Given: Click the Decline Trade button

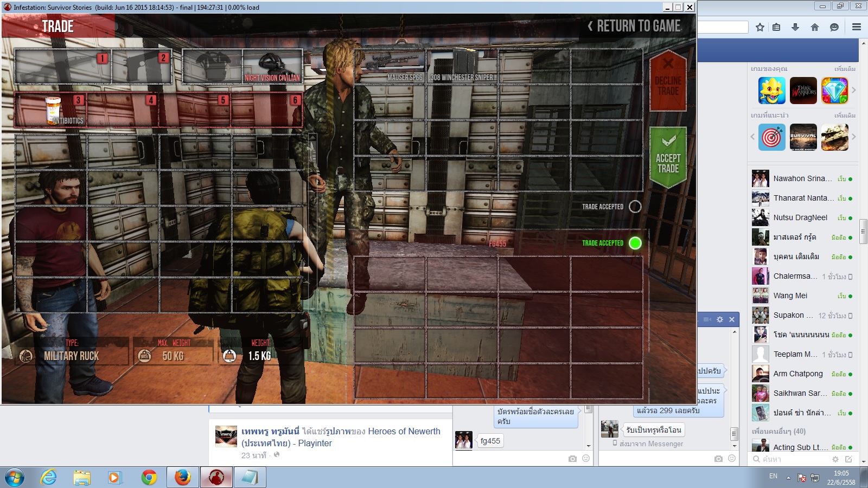Looking at the screenshot, I should [668, 80].
